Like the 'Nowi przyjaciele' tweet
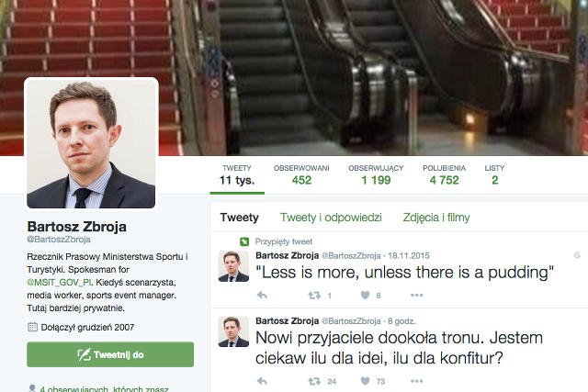Image resolution: width=588 pixels, height=392 pixels. coord(365,381)
